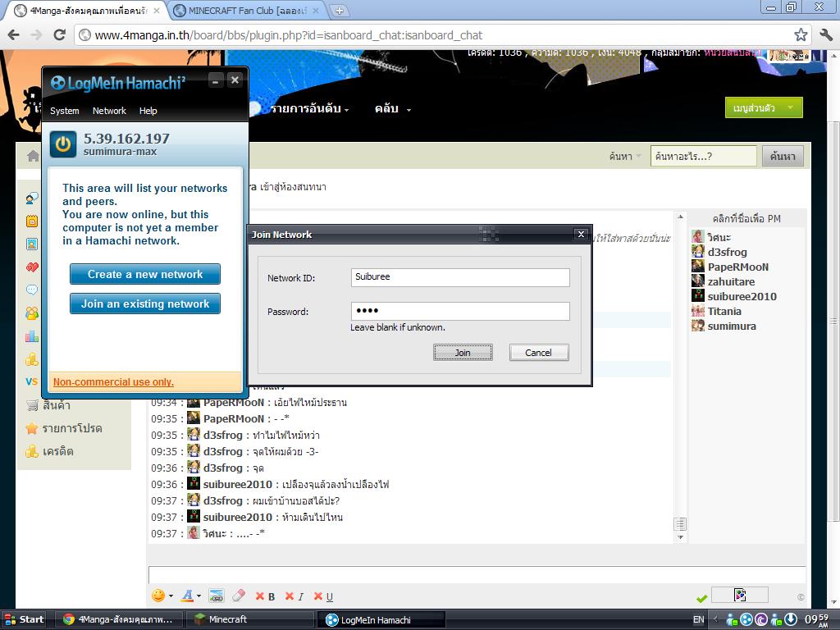Viewport: 840px width, 630px height.
Task: Click the Network ID field
Action: click(460, 277)
